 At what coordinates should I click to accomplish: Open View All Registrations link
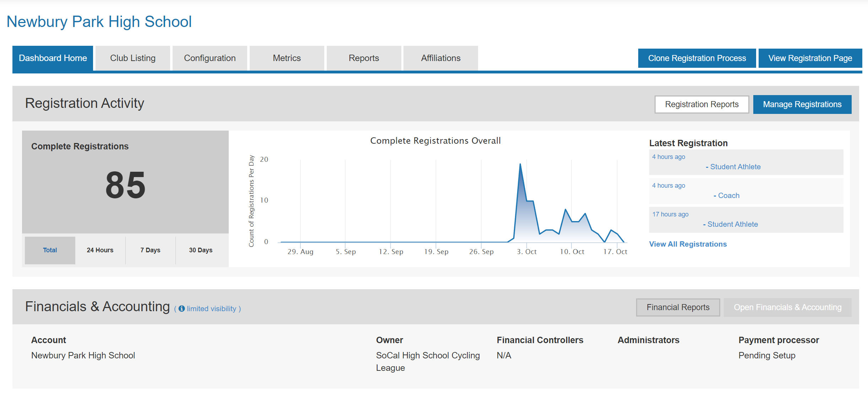(688, 244)
